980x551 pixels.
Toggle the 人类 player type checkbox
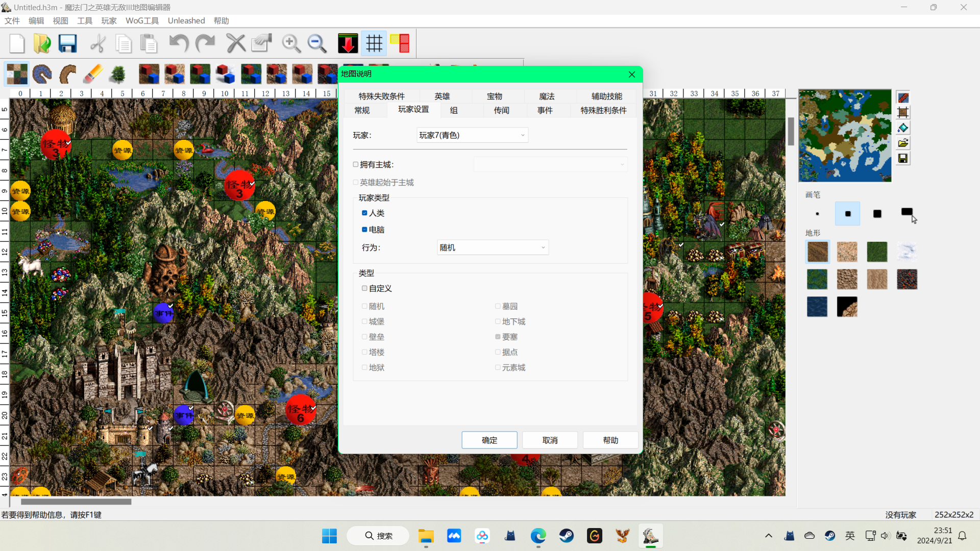pyautogui.click(x=364, y=213)
